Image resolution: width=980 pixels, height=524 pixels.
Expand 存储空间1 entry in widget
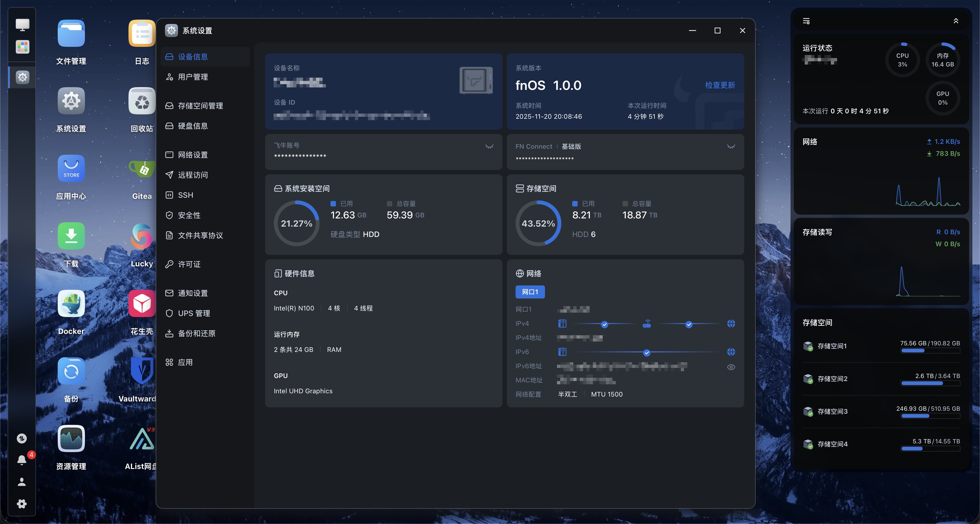pyautogui.click(x=832, y=346)
